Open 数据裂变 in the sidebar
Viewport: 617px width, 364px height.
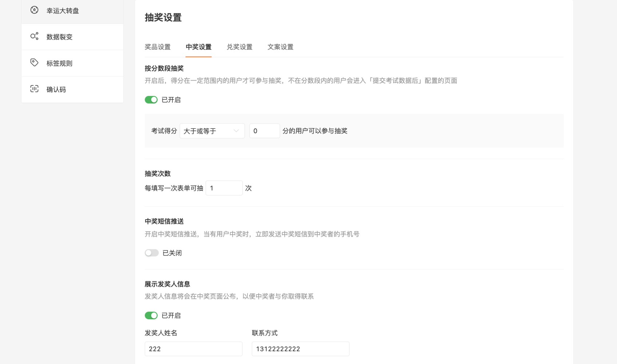coord(72,37)
